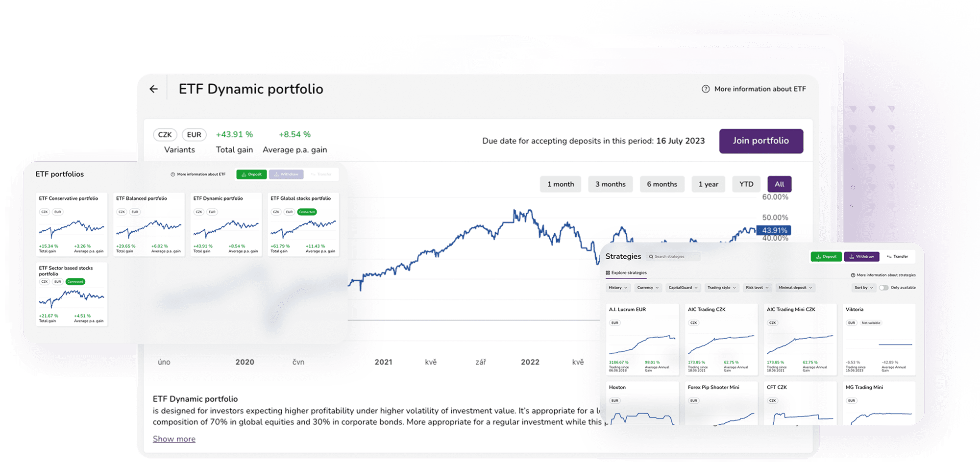Image resolution: width=980 pixels, height=467 pixels.
Task: Click the 43.91% chart value marker
Action: (x=774, y=230)
